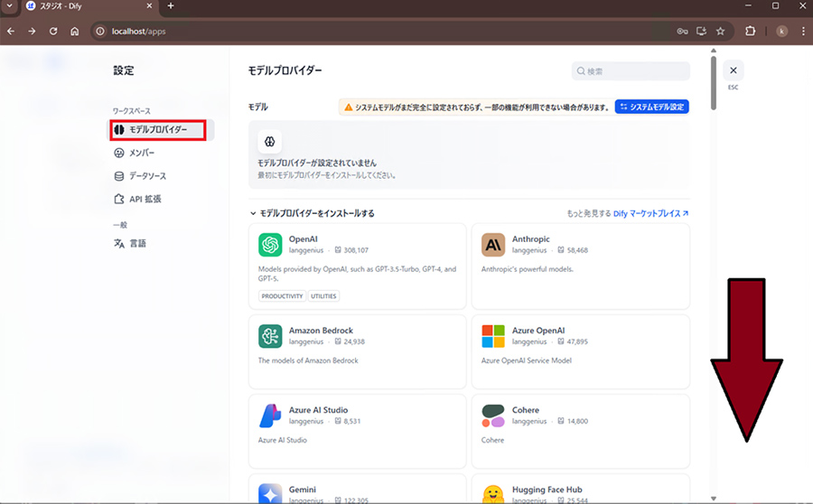Click the システムモデル設定 button
The width and height of the screenshot is (813, 504).
coord(651,107)
